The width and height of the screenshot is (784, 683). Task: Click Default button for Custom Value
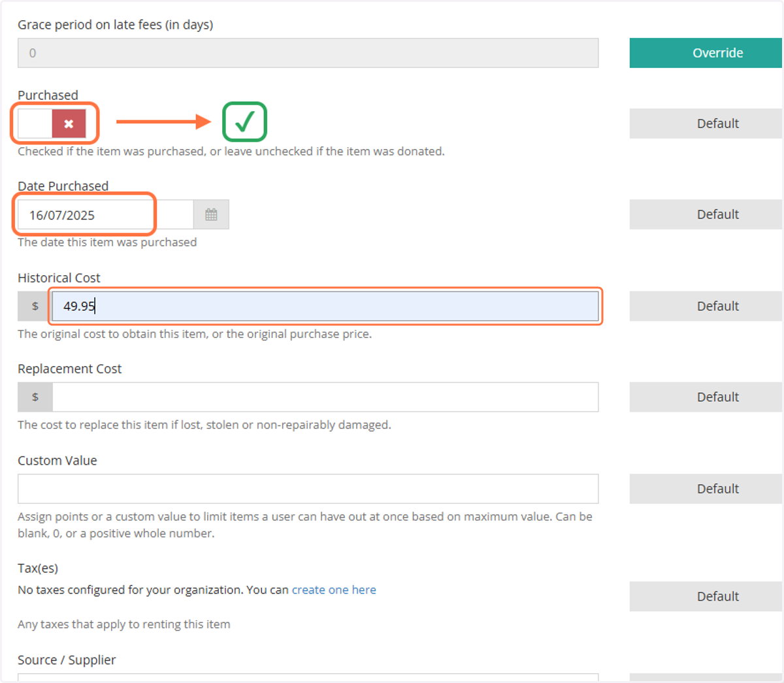pos(706,489)
